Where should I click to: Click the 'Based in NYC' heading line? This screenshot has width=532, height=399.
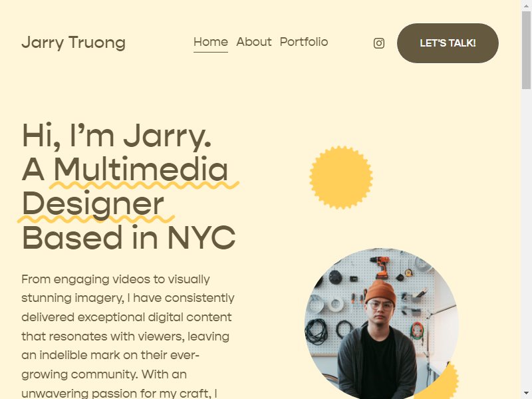click(128, 237)
